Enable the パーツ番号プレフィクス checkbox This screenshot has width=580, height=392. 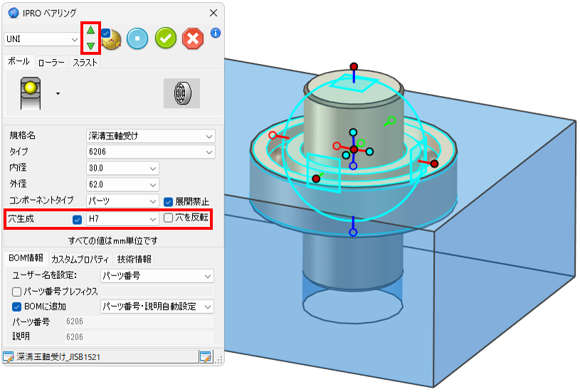(16, 292)
